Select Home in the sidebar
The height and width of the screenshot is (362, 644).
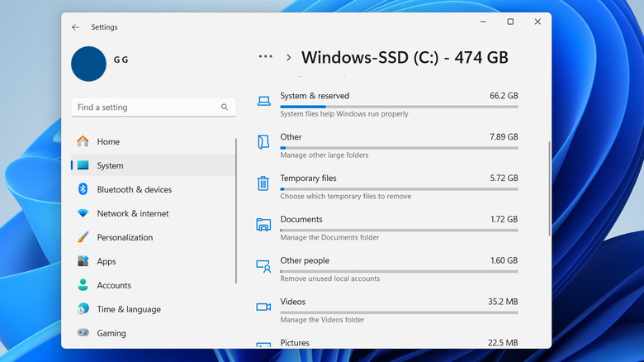(108, 141)
